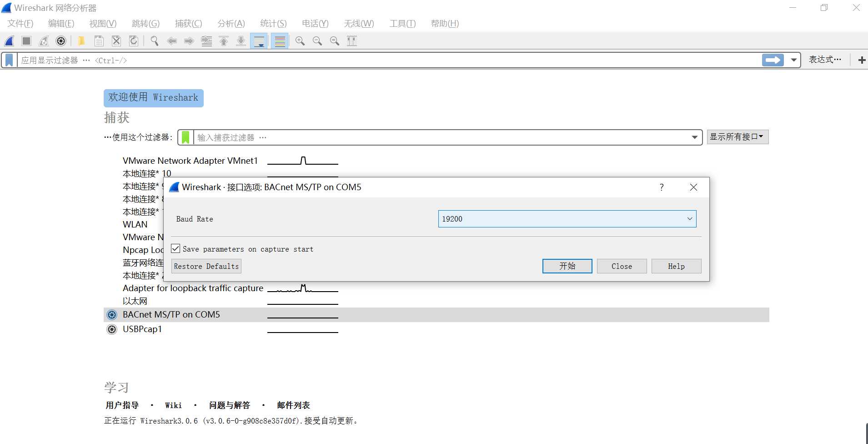Click the 开始 button in the dialog
Image resolution: width=868 pixels, height=444 pixels.
point(567,266)
